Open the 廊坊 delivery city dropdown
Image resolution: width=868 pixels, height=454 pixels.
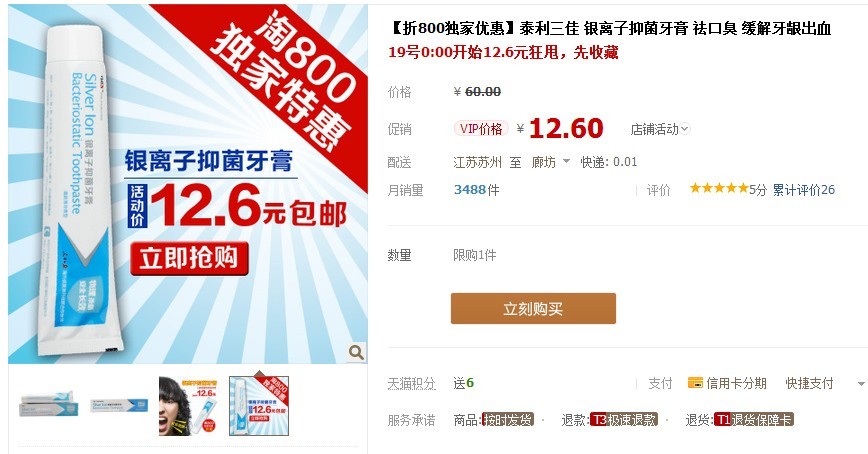[550, 162]
